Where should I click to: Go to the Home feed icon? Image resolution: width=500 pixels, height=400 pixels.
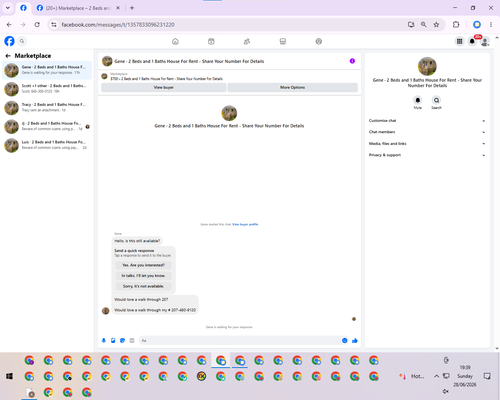click(x=175, y=41)
